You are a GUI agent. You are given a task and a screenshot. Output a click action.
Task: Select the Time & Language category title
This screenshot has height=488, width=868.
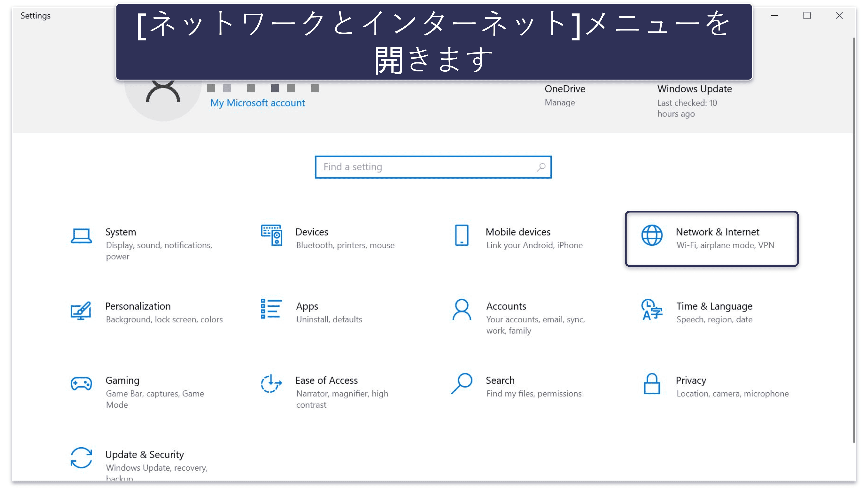click(714, 306)
